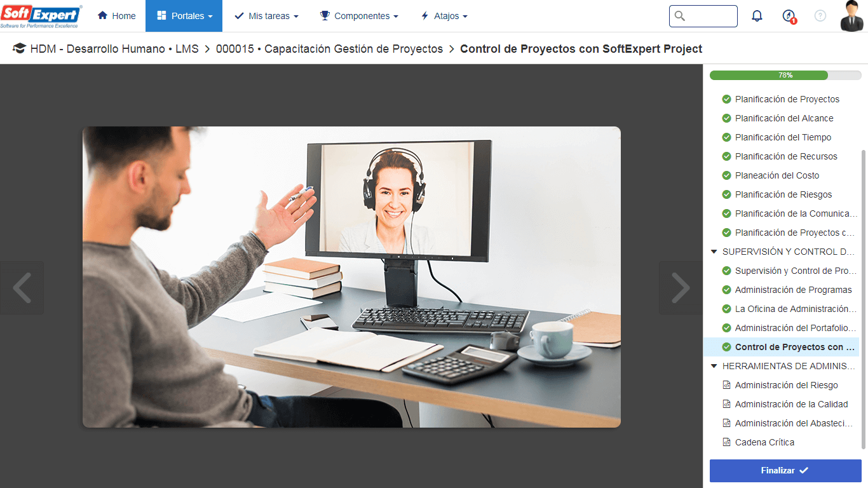
Task: Click the breadcrumb title Control de Proyectos con SoftExpert Project
Action: pos(581,49)
